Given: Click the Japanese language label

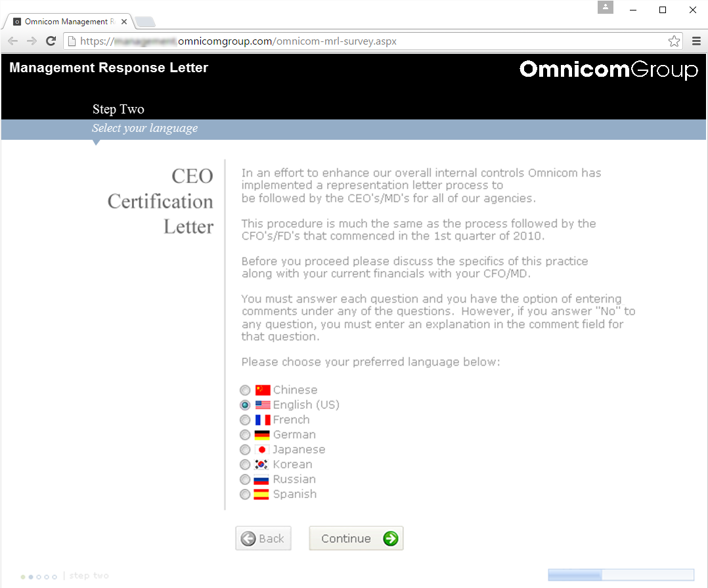Looking at the screenshot, I should 299,450.
